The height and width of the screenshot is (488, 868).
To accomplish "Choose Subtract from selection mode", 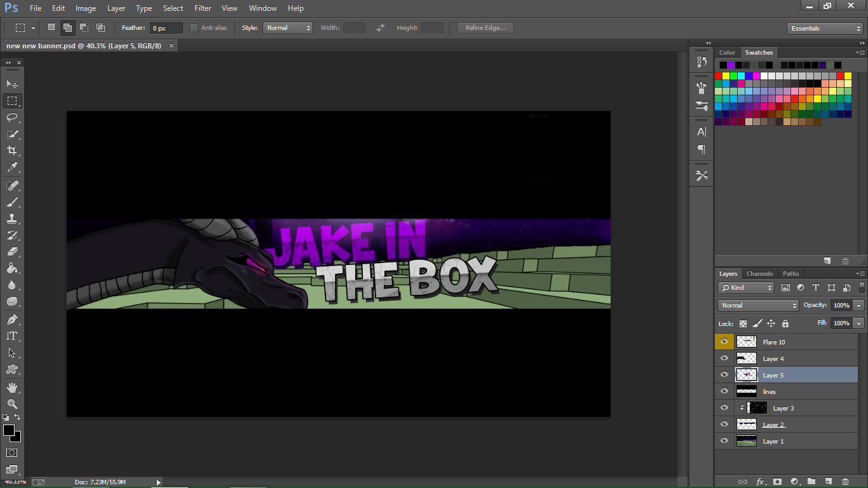I will pyautogui.click(x=84, y=27).
